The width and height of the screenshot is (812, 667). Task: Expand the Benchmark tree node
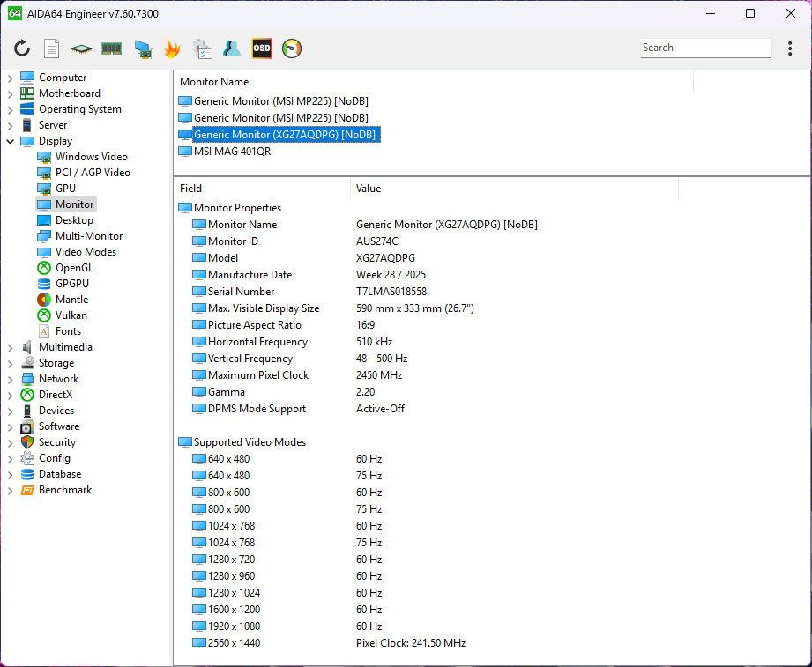click(10, 491)
